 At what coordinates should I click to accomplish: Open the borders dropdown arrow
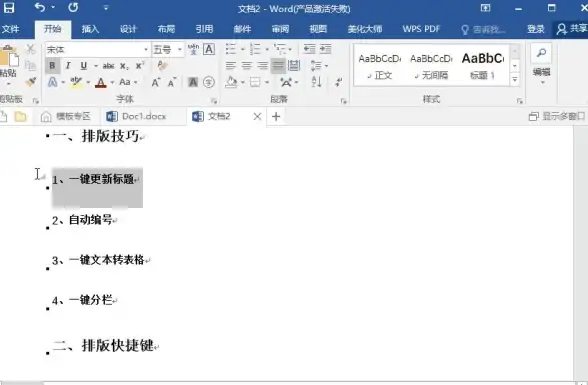pos(267,82)
